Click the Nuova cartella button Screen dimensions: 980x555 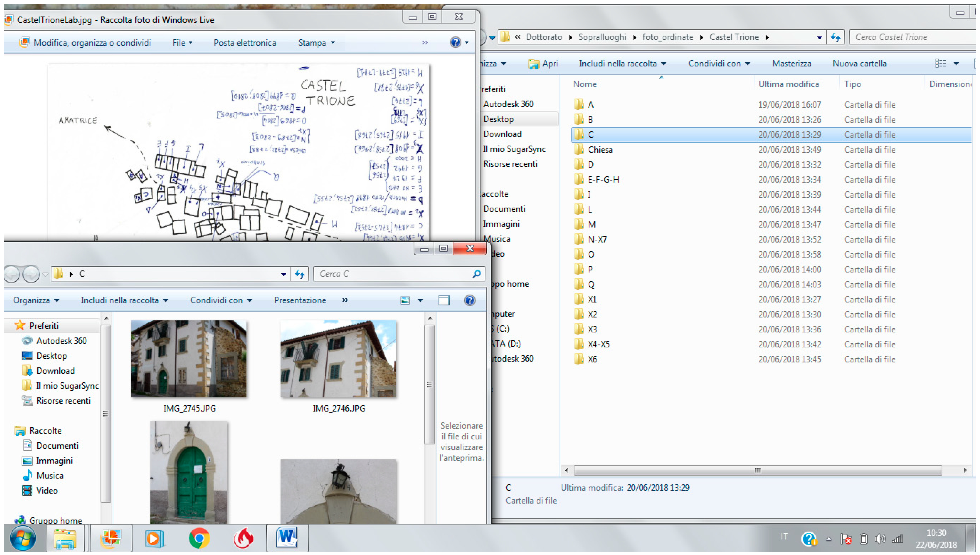[x=859, y=63]
